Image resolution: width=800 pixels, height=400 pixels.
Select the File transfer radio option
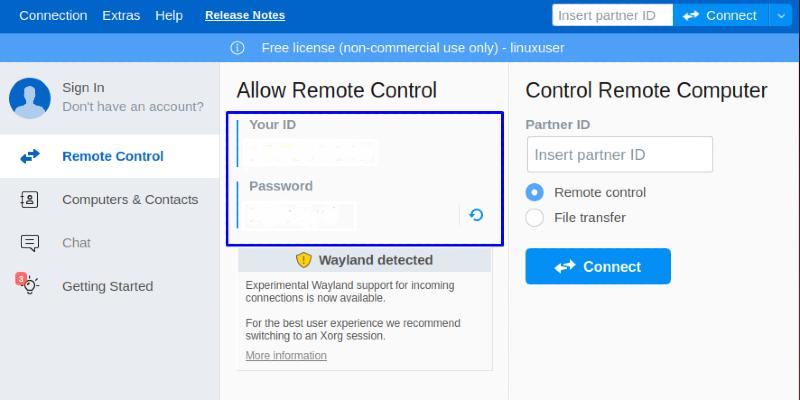(535, 217)
